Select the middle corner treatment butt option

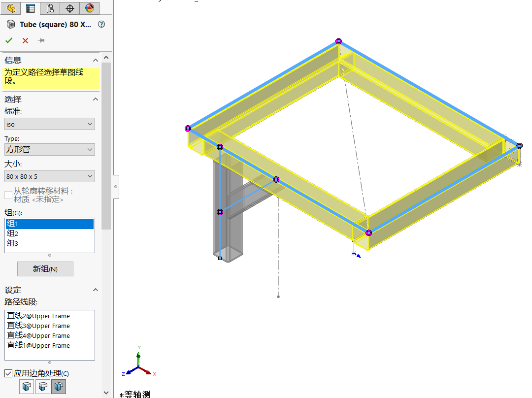click(x=42, y=387)
